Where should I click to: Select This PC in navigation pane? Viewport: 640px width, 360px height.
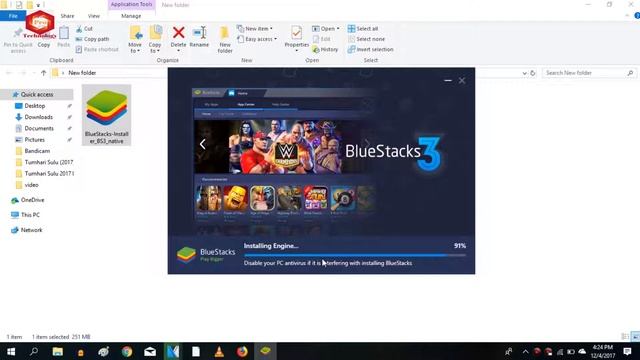click(30, 215)
